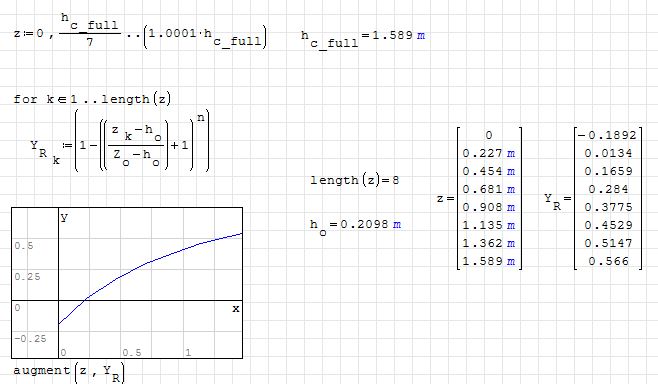
Task: Click the 1.0001·h_c_full range end term
Action: [205, 37]
